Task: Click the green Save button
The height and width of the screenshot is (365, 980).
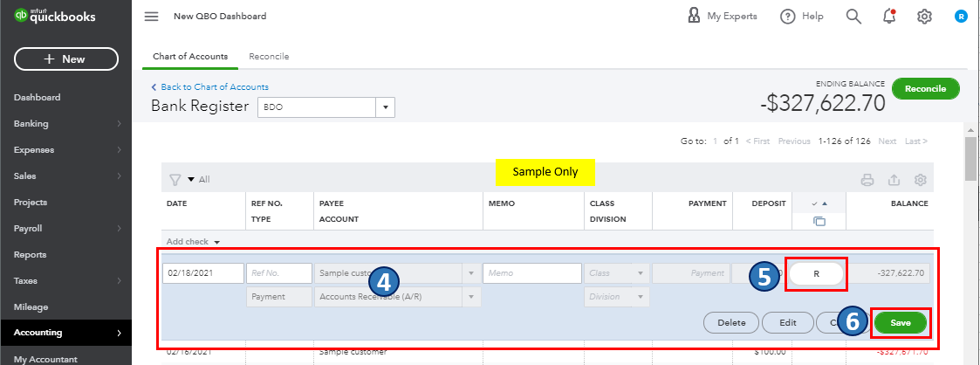Action: point(900,322)
